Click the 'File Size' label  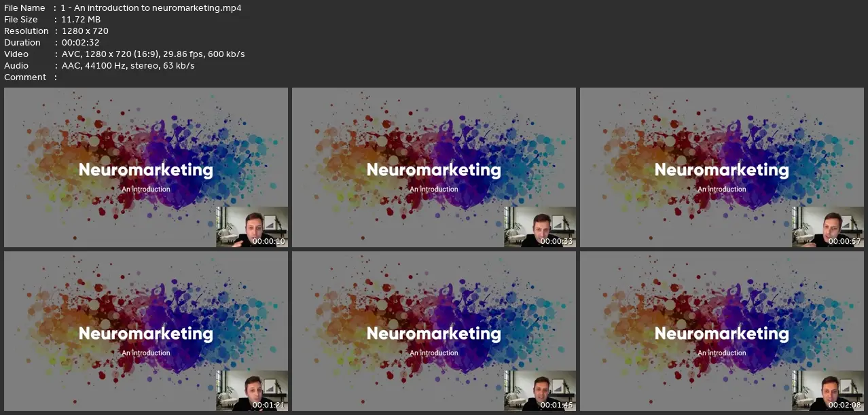pyautogui.click(x=21, y=20)
